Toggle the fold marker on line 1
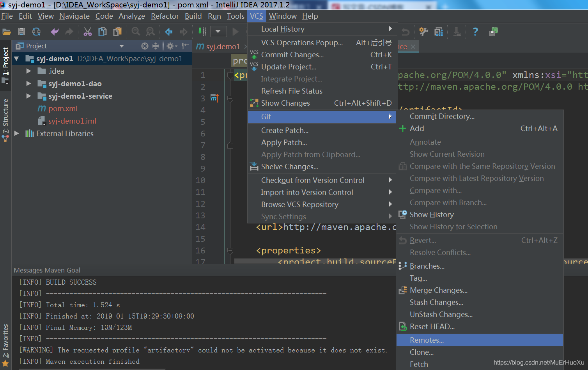This screenshot has width=588, height=370. click(230, 75)
